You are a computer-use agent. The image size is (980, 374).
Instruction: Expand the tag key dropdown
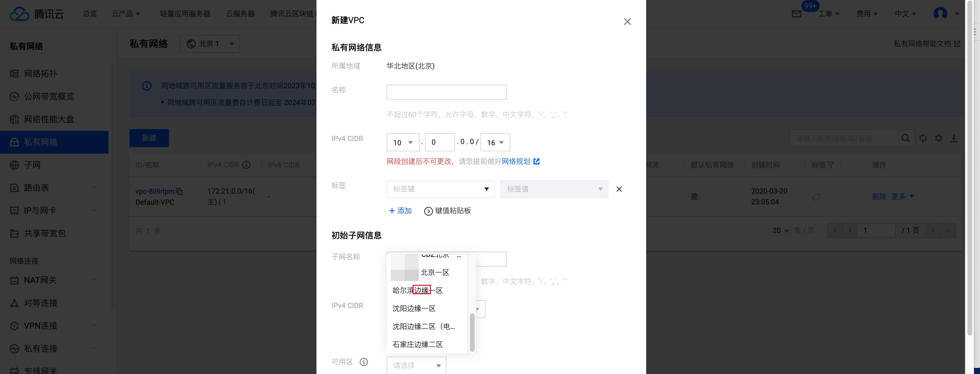[440, 189]
